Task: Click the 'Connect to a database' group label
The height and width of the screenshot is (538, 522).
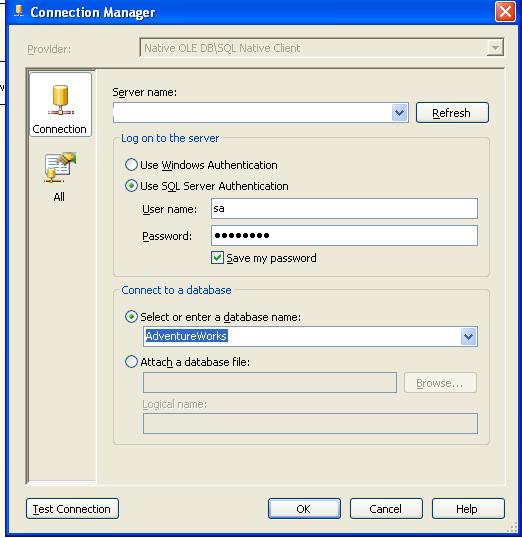Action: [176, 290]
